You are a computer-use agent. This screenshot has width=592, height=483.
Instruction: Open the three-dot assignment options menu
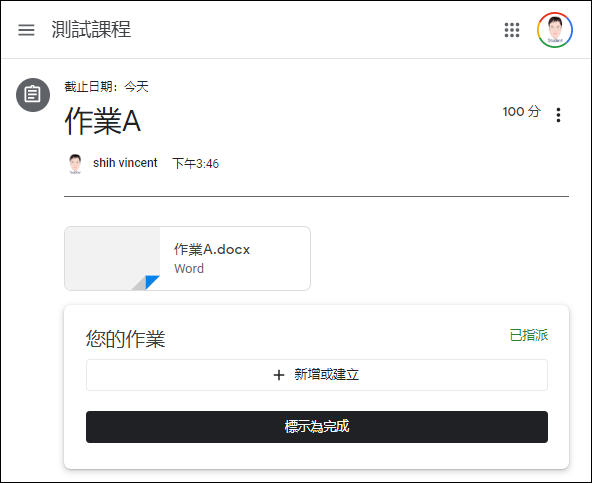point(558,115)
